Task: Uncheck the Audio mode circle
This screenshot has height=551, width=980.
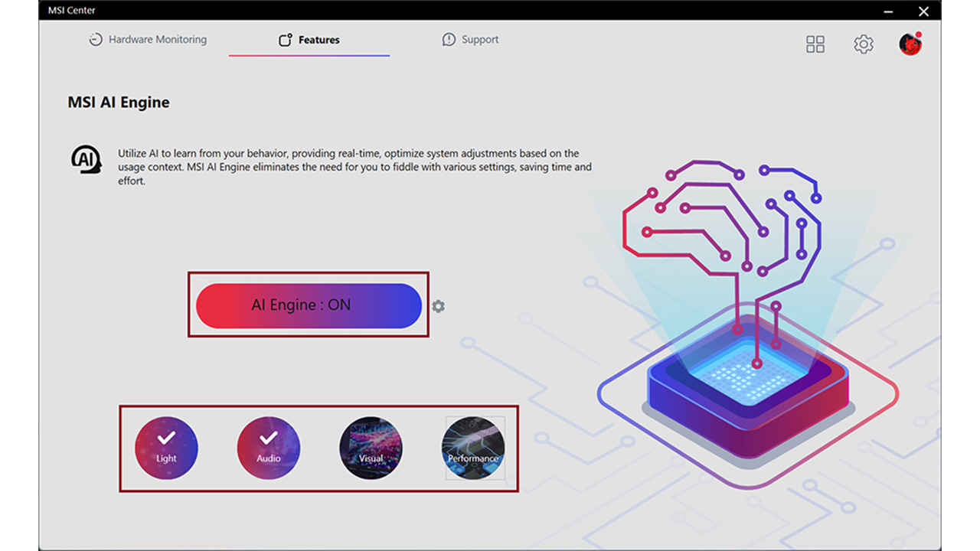Action: click(268, 448)
